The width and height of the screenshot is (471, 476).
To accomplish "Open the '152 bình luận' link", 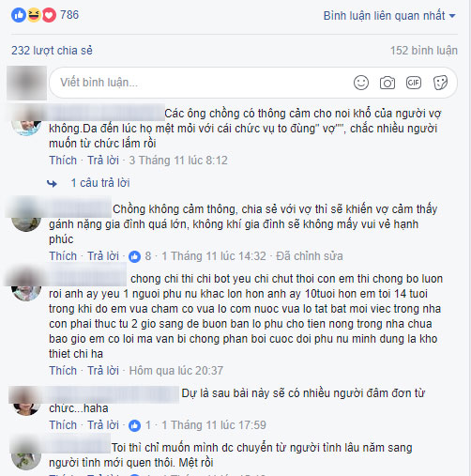I will pos(423,51).
